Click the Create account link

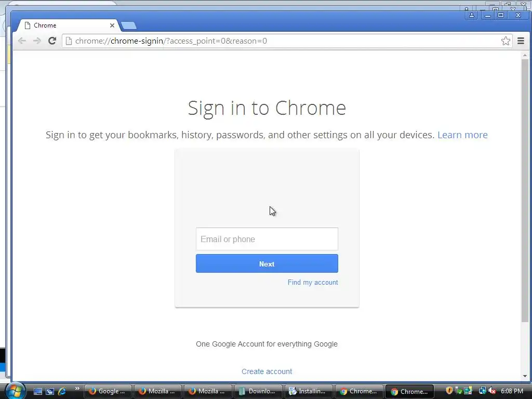pyautogui.click(x=267, y=371)
